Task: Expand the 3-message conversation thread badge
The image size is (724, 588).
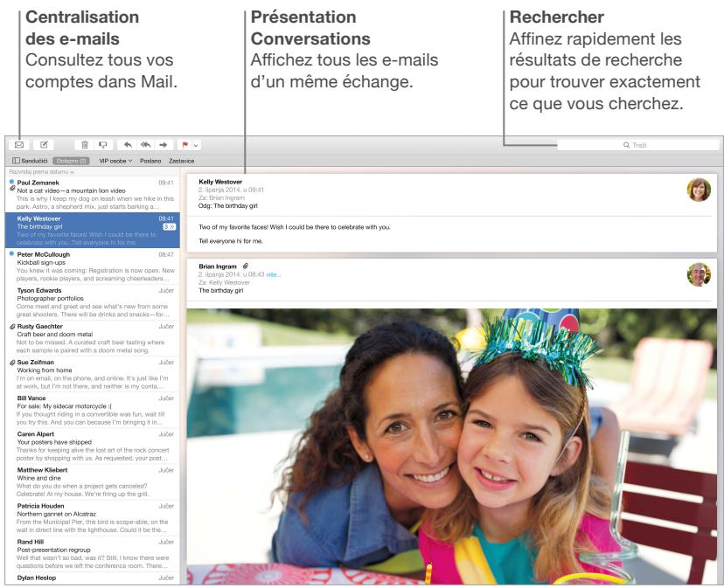Action: [x=169, y=226]
